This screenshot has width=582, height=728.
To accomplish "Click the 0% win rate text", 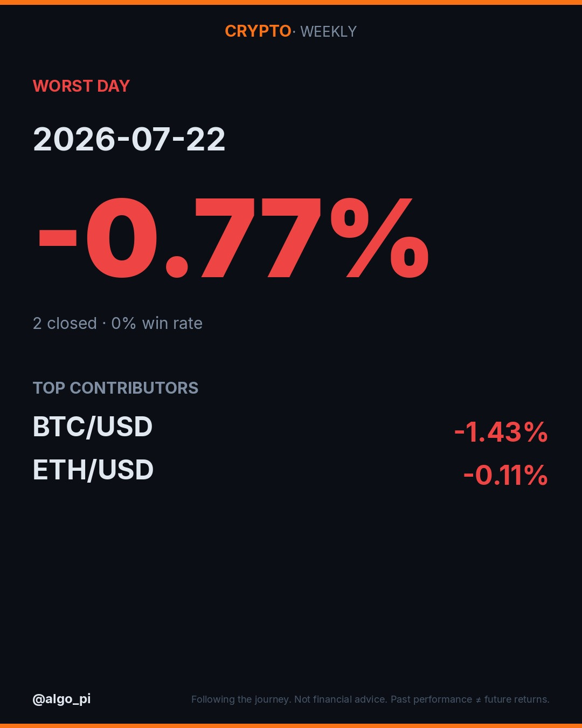I will click(x=157, y=323).
